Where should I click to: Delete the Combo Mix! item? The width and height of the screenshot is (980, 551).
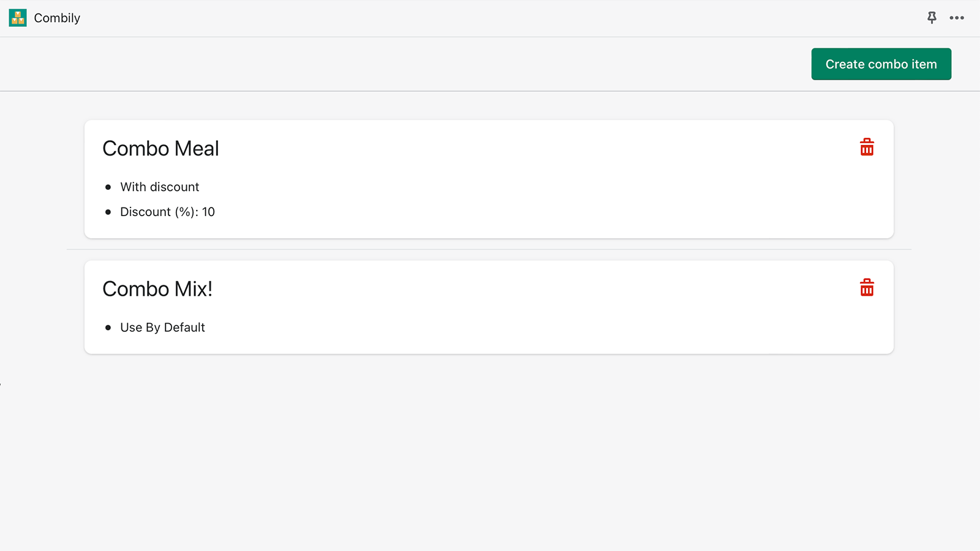click(867, 288)
